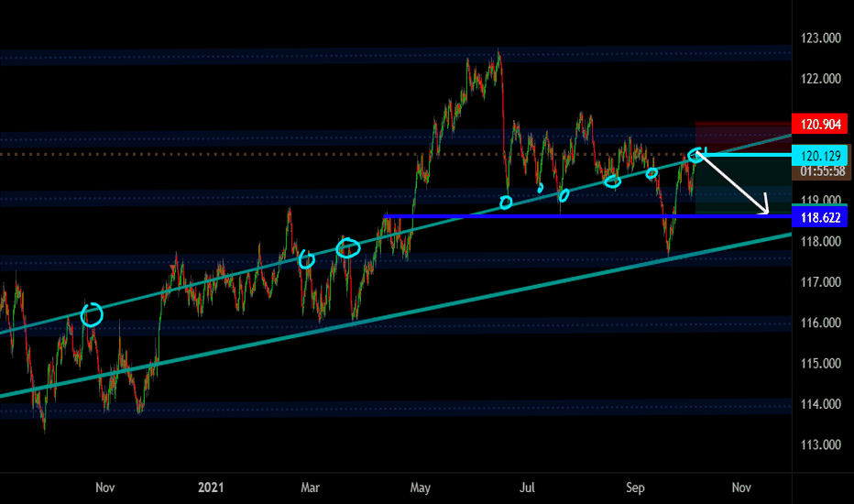Click the 2021 label on time axis
The width and height of the screenshot is (854, 504).
point(211,488)
